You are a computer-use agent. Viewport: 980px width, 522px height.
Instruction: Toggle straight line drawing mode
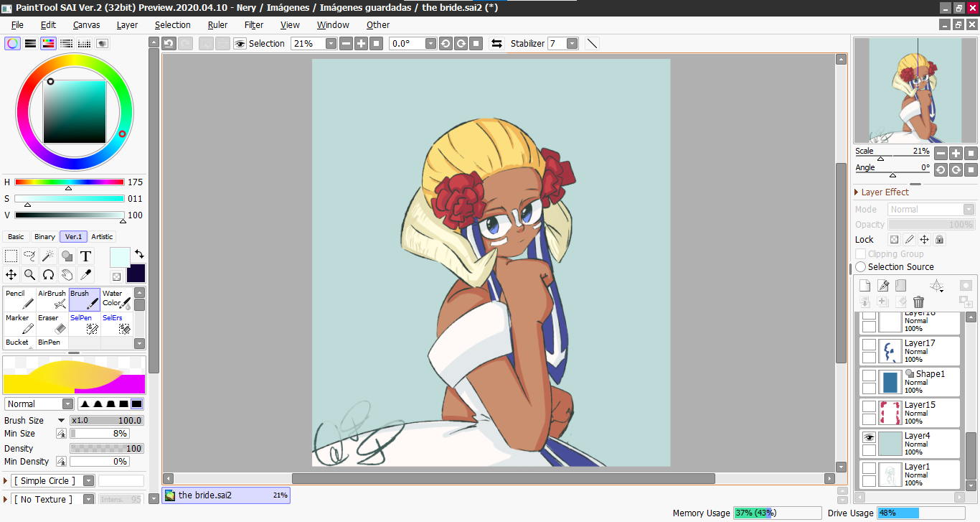click(592, 43)
